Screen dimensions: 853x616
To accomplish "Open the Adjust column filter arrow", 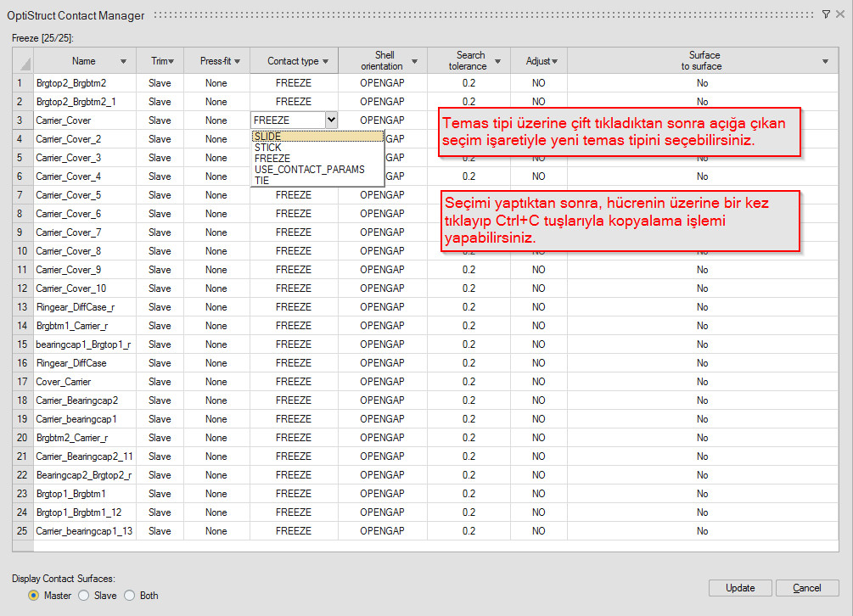I will coord(554,61).
